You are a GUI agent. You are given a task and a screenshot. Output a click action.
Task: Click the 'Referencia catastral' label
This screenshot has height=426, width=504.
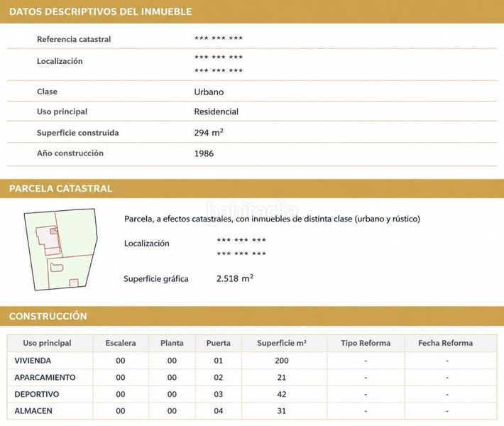pos(74,39)
